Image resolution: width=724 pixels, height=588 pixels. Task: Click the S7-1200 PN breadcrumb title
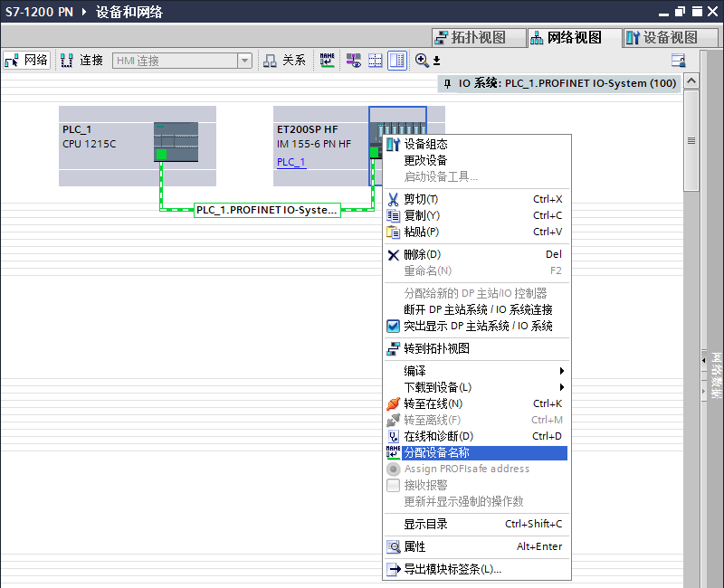[x=39, y=12]
